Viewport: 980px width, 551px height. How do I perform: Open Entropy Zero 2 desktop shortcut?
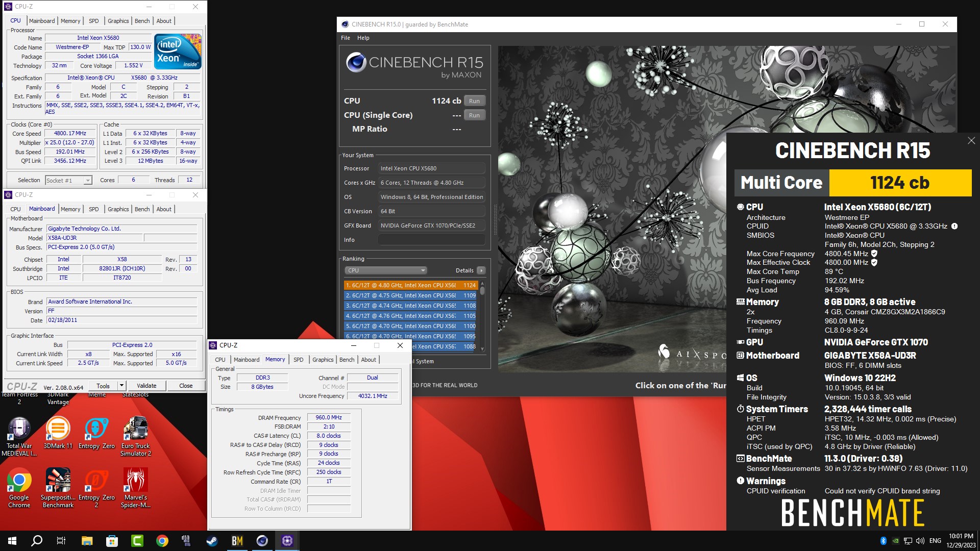96,488
